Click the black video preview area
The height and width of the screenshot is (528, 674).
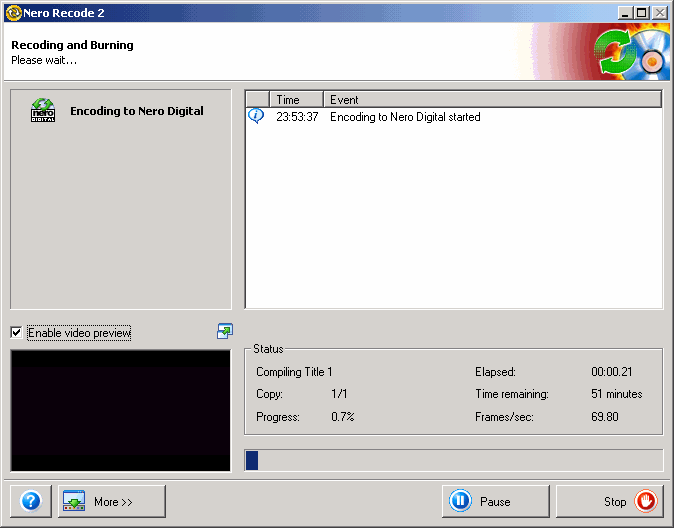coord(120,410)
